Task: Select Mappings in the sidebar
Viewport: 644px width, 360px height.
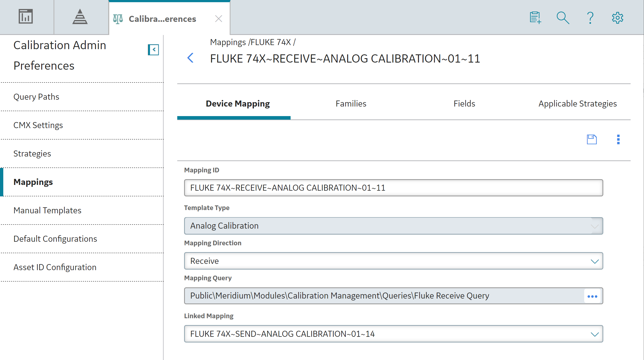Action: (82, 182)
